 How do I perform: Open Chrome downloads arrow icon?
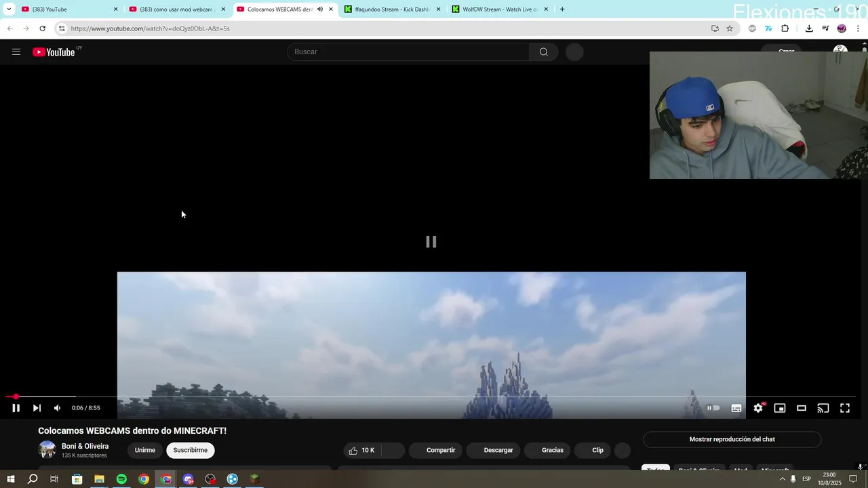pyautogui.click(x=809, y=28)
